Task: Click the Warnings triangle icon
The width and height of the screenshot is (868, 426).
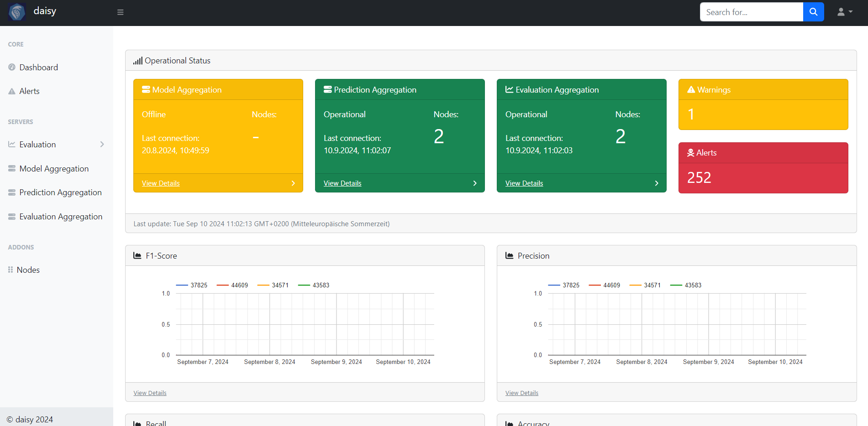Action: [691, 90]
